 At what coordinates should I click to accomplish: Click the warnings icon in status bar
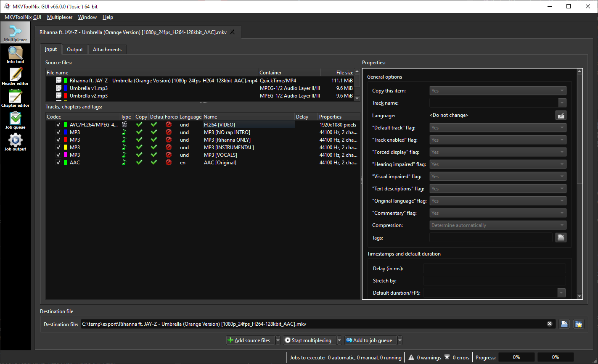(x=411, y=357)
